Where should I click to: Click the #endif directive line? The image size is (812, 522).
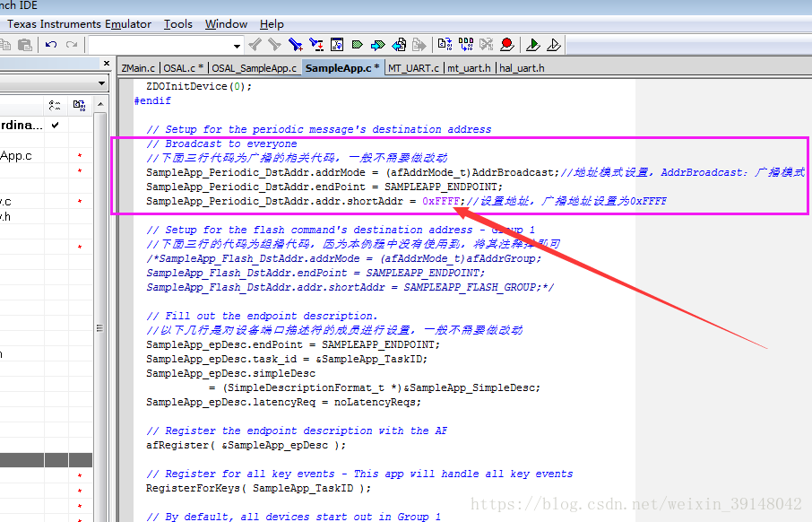tap(152, 100)
